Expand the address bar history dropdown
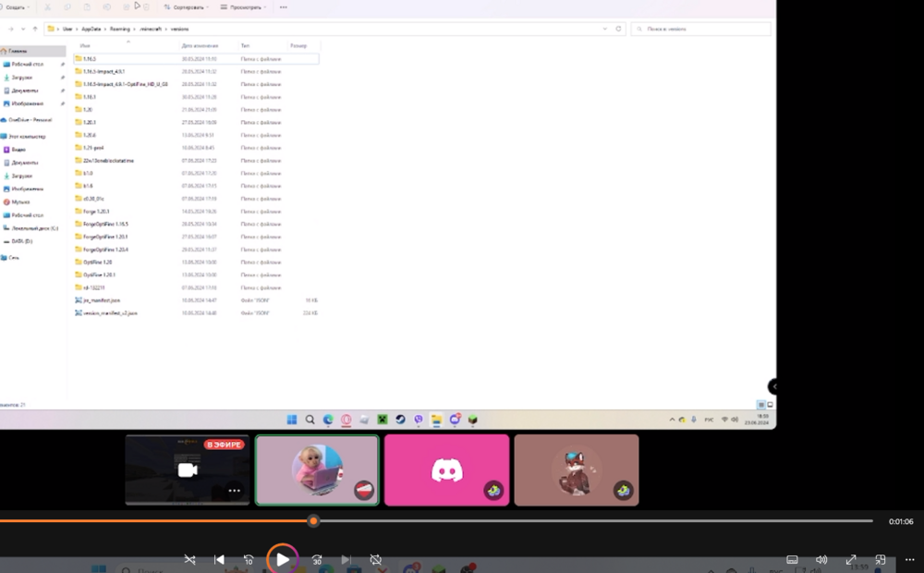Screen dimensions: 924x573 [x=604, y=29]
